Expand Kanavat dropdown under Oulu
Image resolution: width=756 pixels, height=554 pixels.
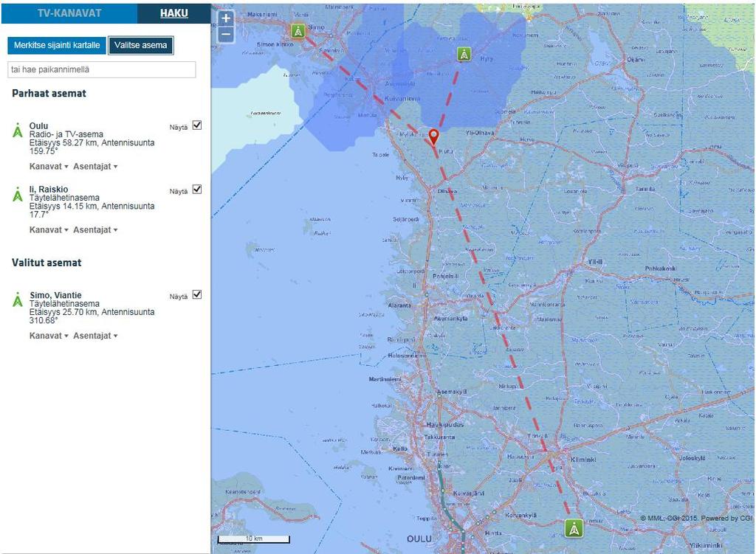point(49,166)
